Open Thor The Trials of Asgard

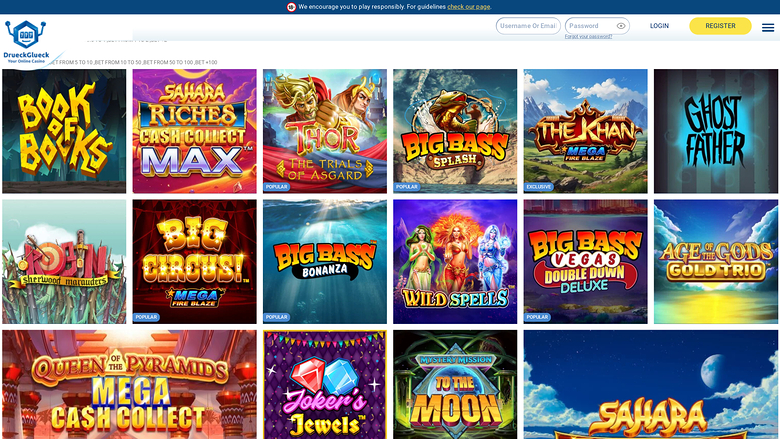click(x=325, y=131)
